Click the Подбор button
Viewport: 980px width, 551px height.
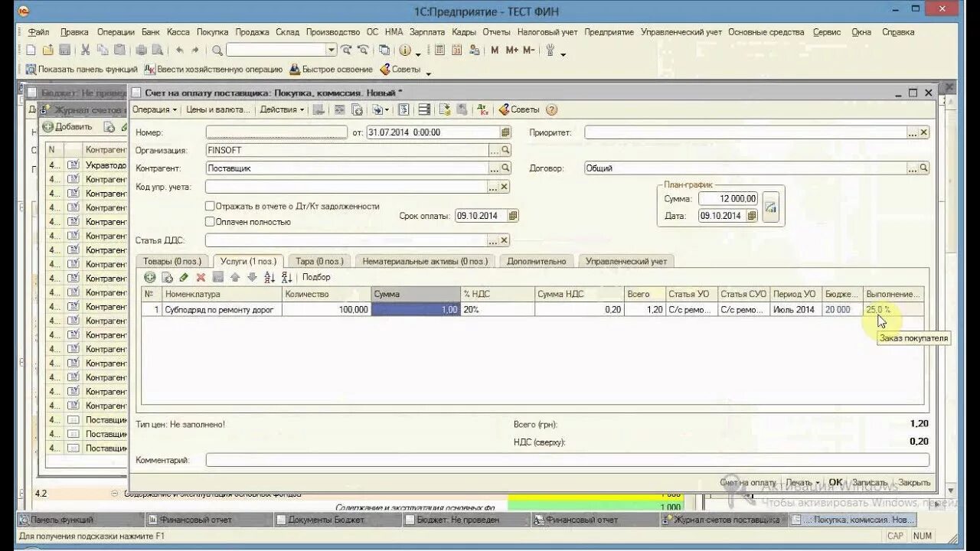click(316, 277)
